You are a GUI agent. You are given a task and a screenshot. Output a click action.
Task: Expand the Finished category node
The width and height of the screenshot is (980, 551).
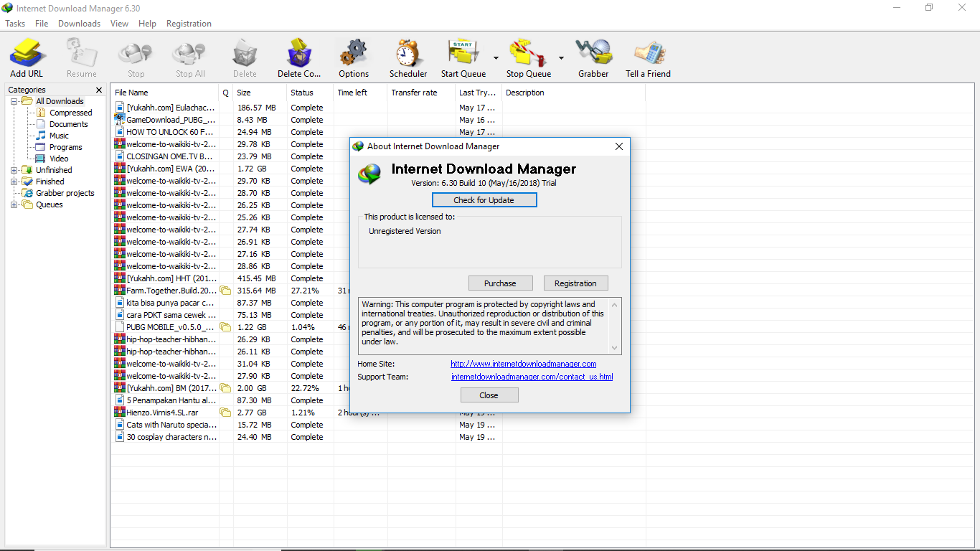(14, 182)
